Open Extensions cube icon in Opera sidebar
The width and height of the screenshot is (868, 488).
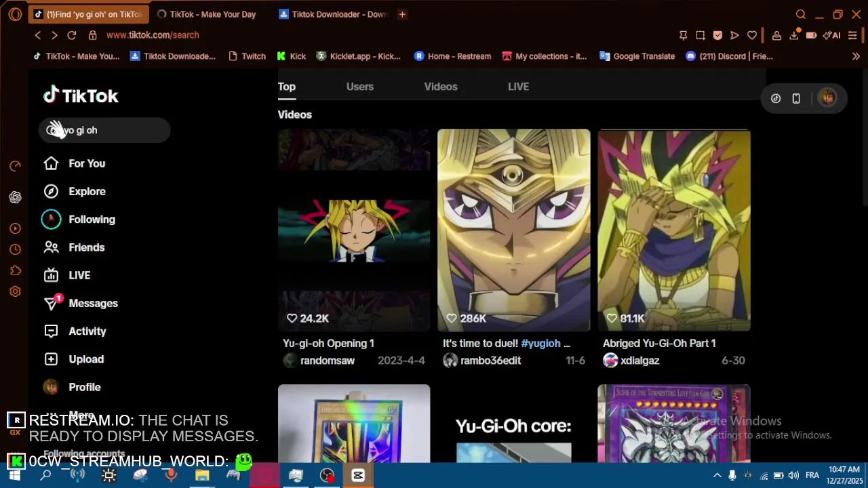coord(15,270)
